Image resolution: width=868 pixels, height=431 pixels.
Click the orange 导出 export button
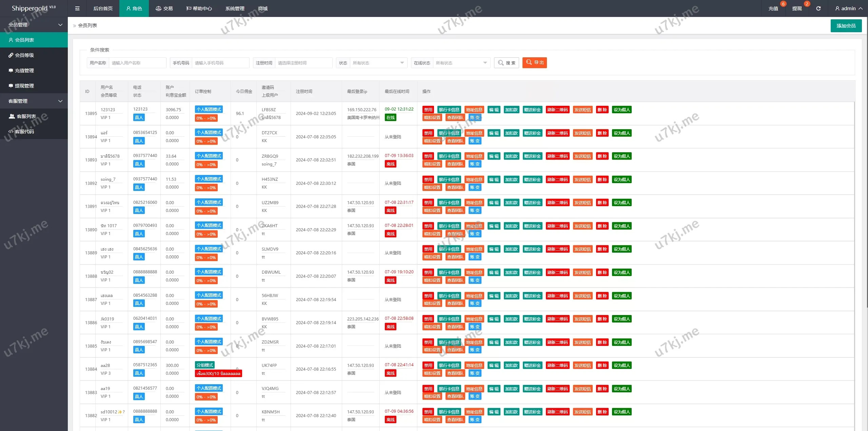click(x=534, y=63)
